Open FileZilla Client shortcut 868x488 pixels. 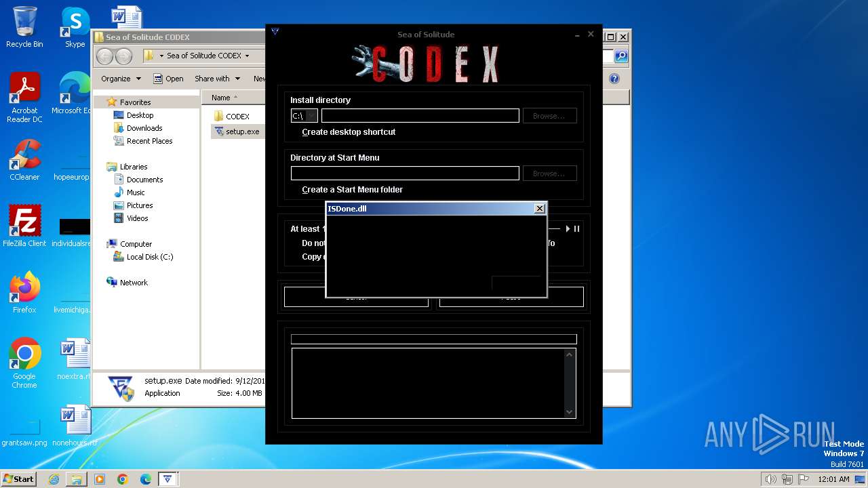point(24,226)
